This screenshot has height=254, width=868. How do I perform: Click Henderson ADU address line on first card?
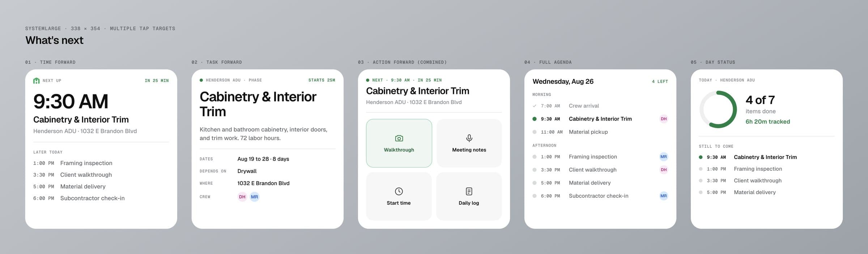85,131
